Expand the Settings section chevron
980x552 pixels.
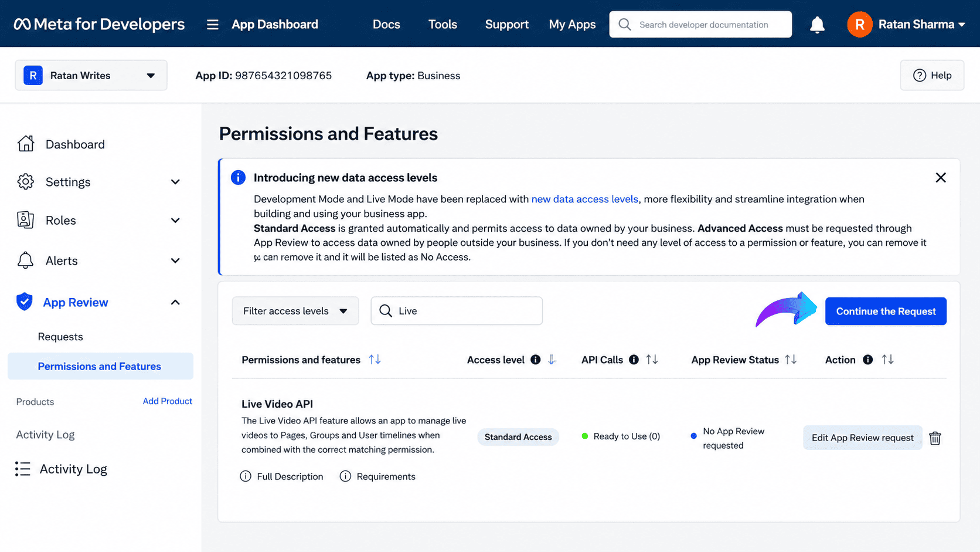point(175,182)
